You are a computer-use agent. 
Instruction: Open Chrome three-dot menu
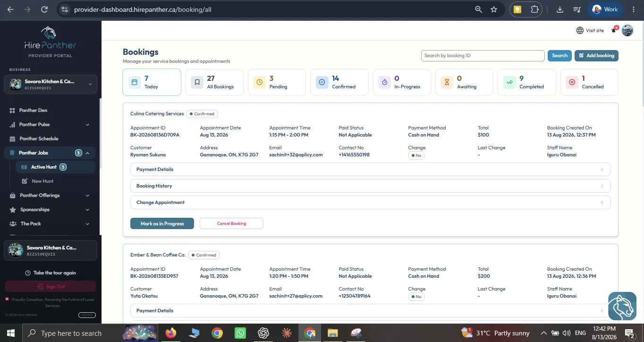point(634,9)
